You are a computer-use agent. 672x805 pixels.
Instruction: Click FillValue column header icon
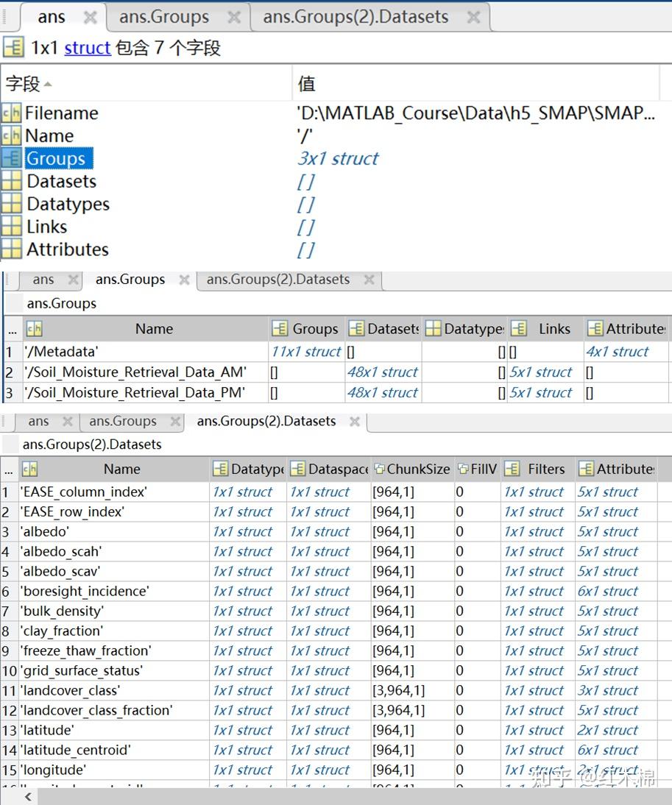(x=463, y=469)
